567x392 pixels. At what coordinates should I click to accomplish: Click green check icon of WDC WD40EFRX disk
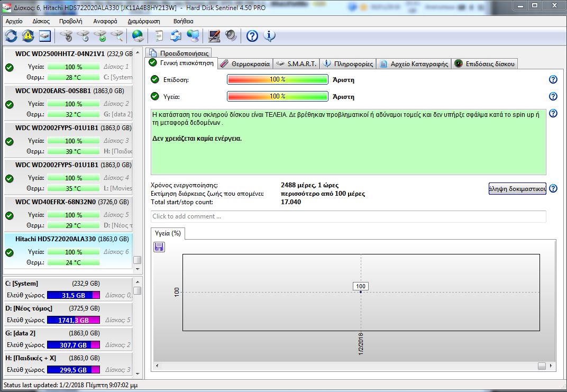pyautogui.click(x=10, y=215)
